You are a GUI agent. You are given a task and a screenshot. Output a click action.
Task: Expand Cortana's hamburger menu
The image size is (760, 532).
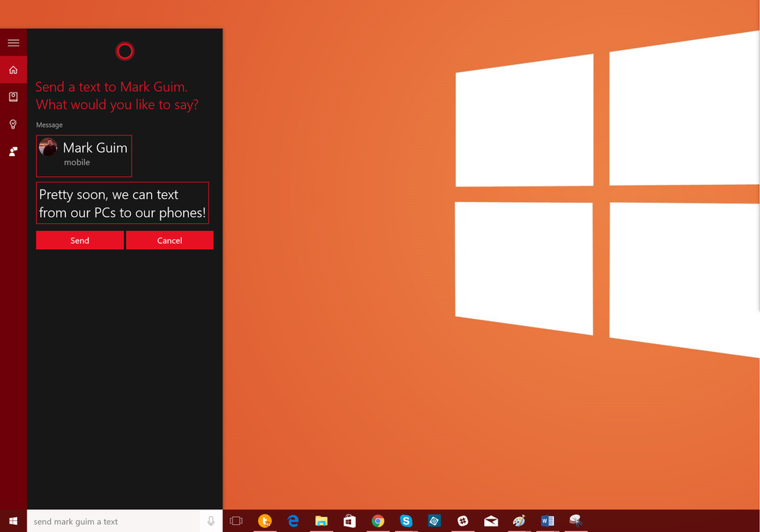[13, 43]
